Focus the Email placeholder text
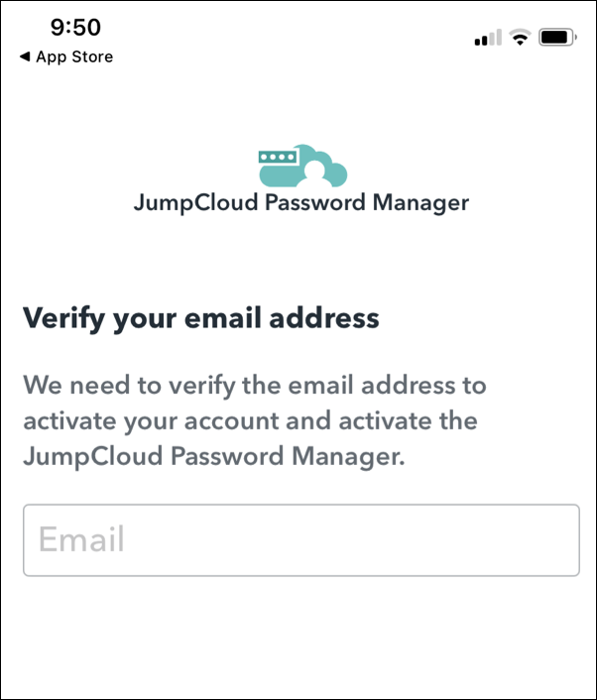597x700 pixels. pos(81,540)
